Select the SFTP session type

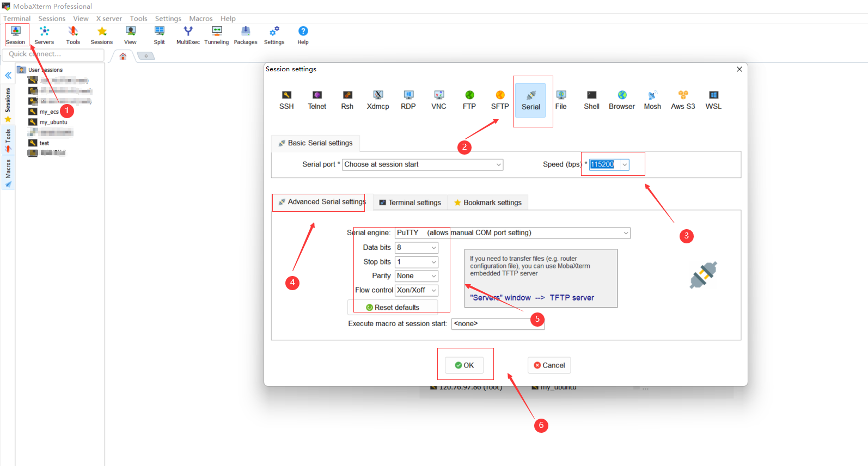click(x=500, y=100)
